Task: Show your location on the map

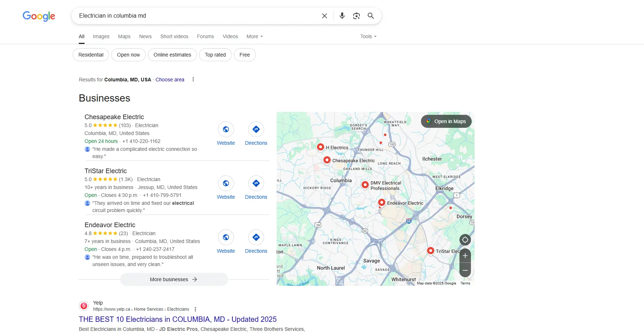Action: pyautogui.click(x=465, y=240)
